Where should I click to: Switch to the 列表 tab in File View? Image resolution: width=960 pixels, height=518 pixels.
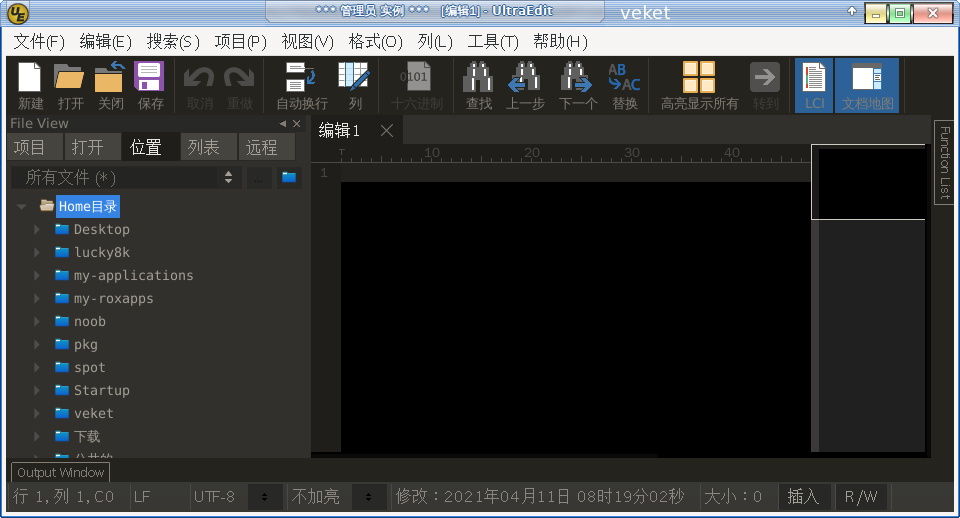coord(209,148)
